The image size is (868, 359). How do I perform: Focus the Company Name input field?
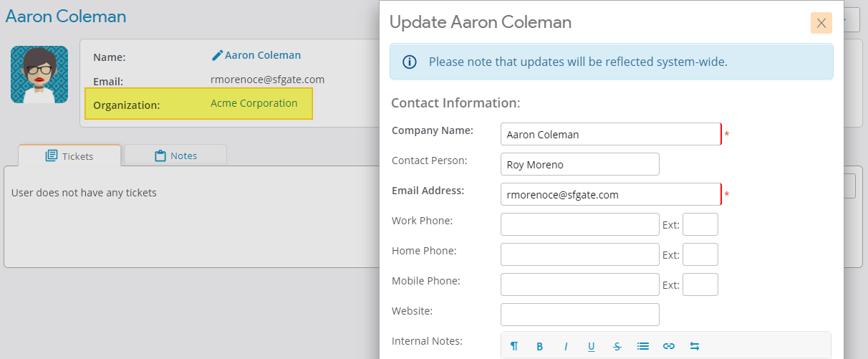click(610, 134)
